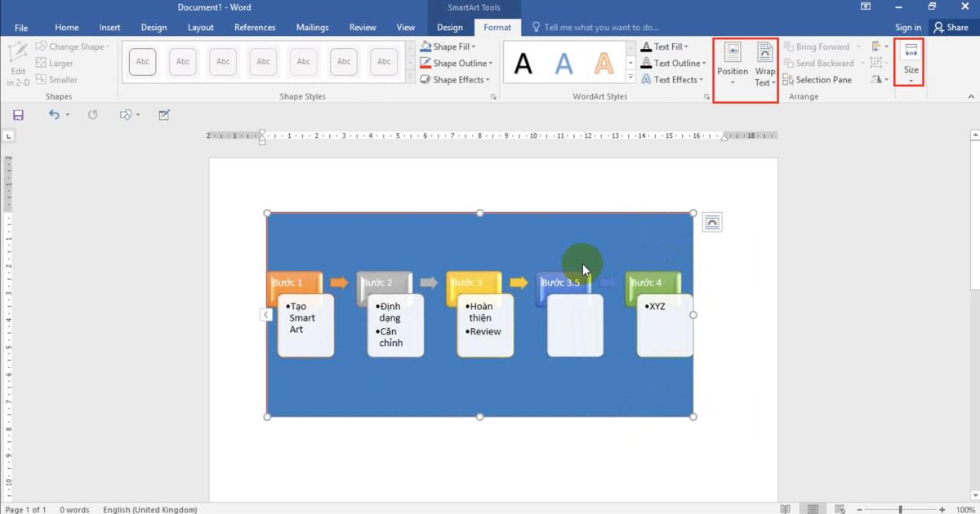Switch to Read Mode in status bar
The height and width of the screenshot is (514, 980).
tap(786, 509)
